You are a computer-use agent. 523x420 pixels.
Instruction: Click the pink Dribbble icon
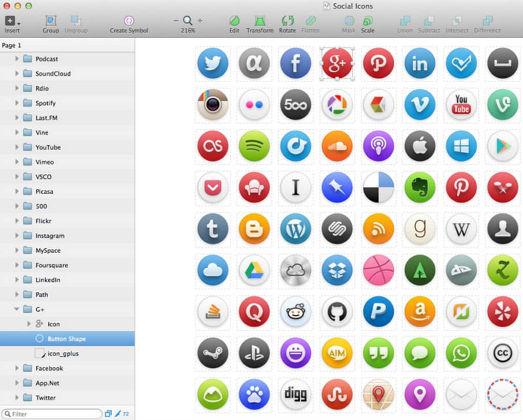[x=378, y=270]
